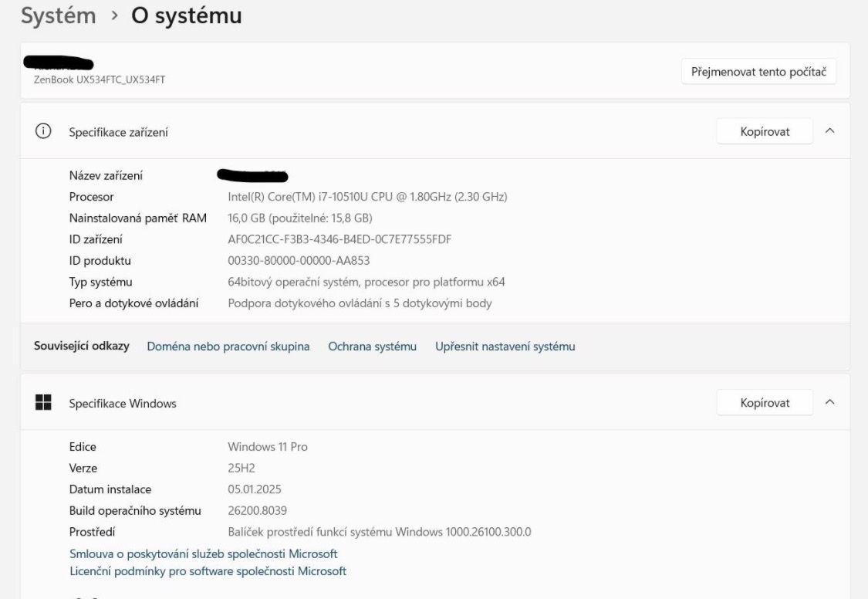Select the ID zařízení value text
Screen dimensions: 868x599
pyautogui.click(x=339, y=239)
